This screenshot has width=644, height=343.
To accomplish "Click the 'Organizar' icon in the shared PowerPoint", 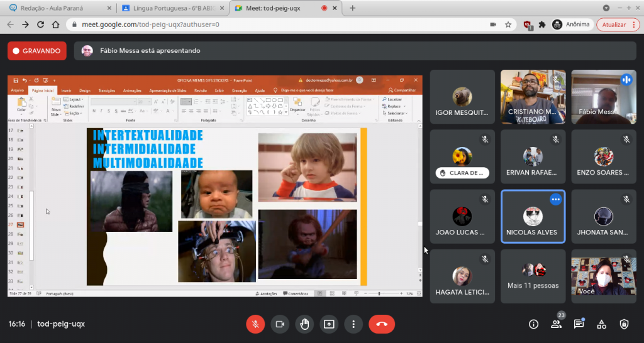I will tap(297, 105).
